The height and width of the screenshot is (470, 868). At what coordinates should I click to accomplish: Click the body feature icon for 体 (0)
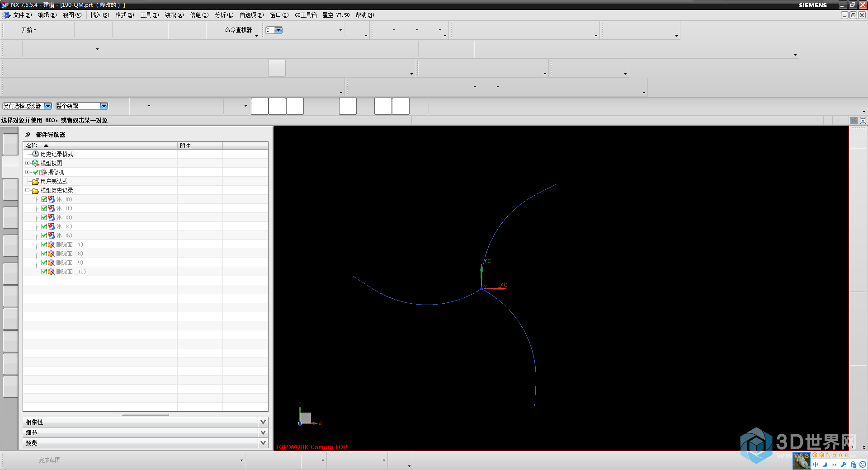click(x=52, y=199)
